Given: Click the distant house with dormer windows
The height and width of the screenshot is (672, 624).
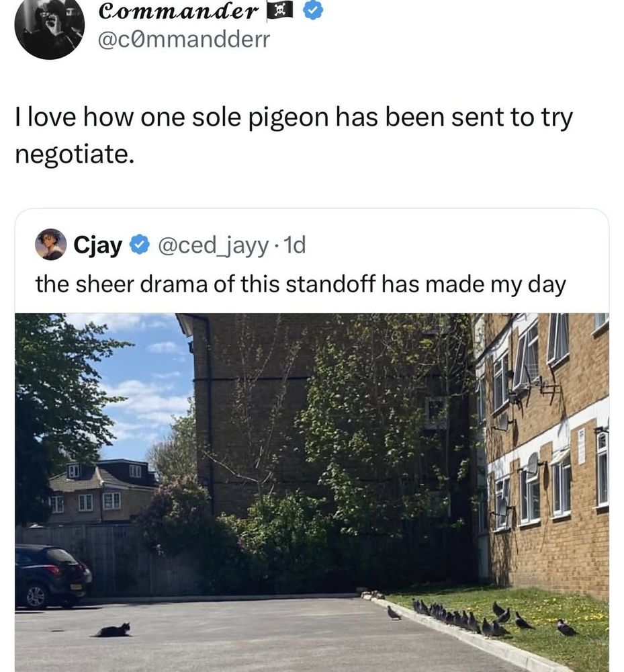Looking at the screenshot, I should pos(99,491).
